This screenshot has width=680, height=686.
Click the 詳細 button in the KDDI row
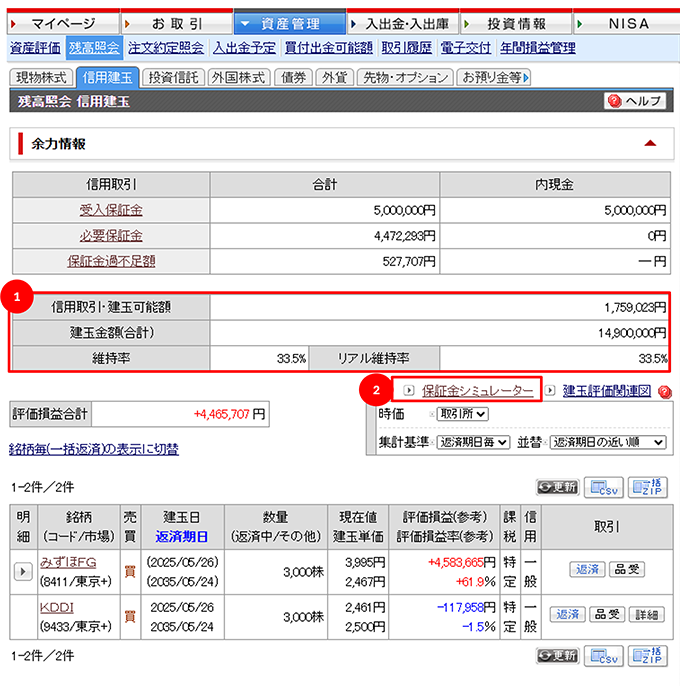tap(647, 614)
